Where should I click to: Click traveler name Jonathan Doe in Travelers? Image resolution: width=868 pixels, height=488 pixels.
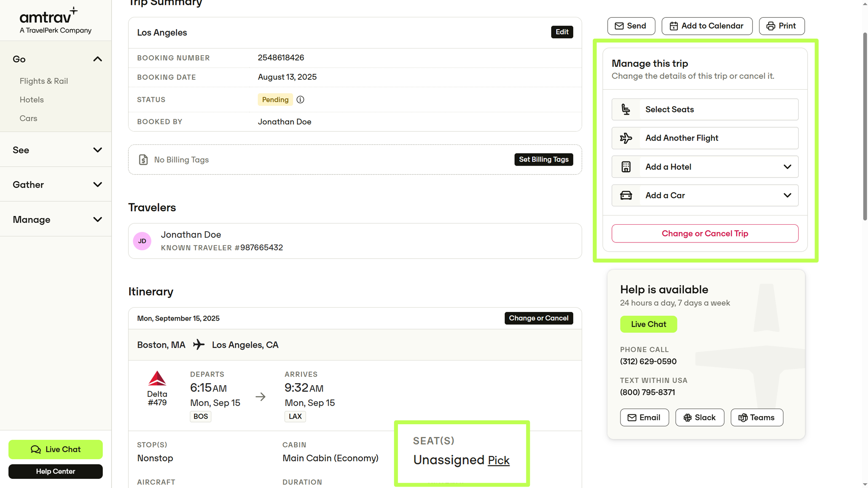[191, 235]
